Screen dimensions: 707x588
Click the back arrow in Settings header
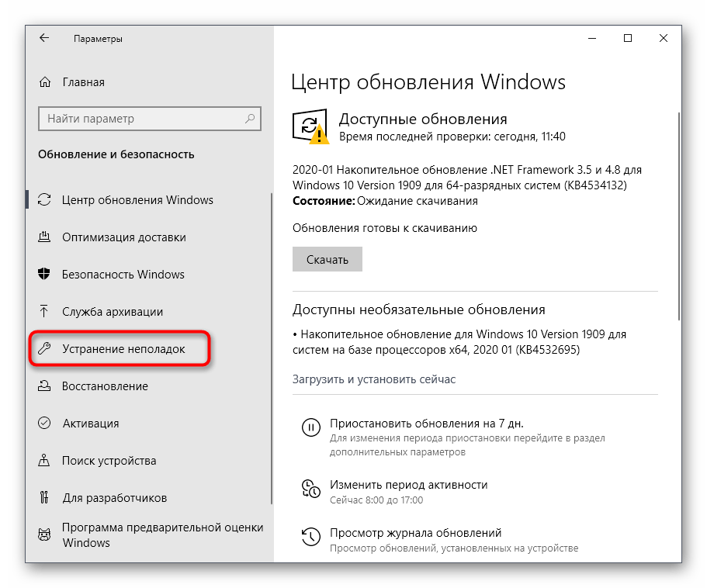pyautogui.click(x=44, y=38)
